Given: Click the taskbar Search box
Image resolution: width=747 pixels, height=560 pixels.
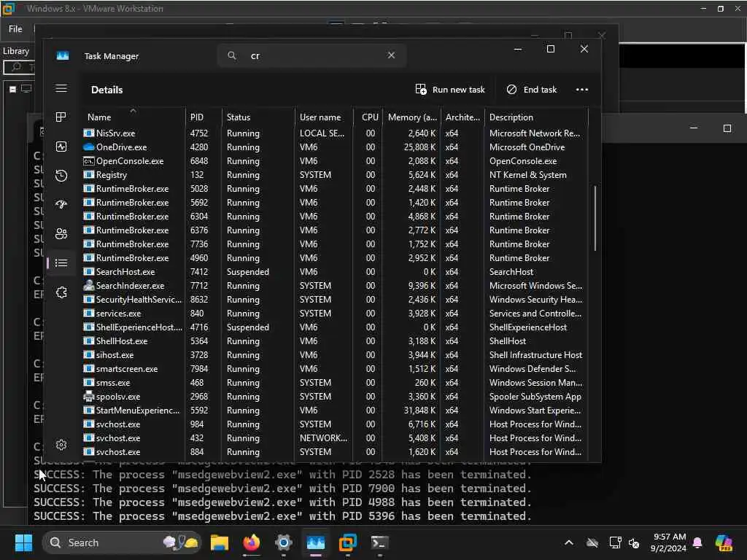Looking at the screenshot, I should click(122, 542).
